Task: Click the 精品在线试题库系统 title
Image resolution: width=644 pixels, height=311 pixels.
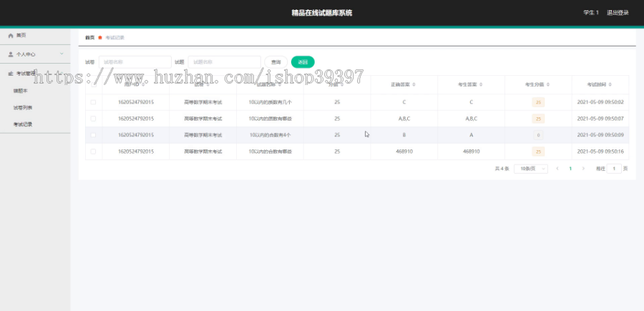Action: 321,13
